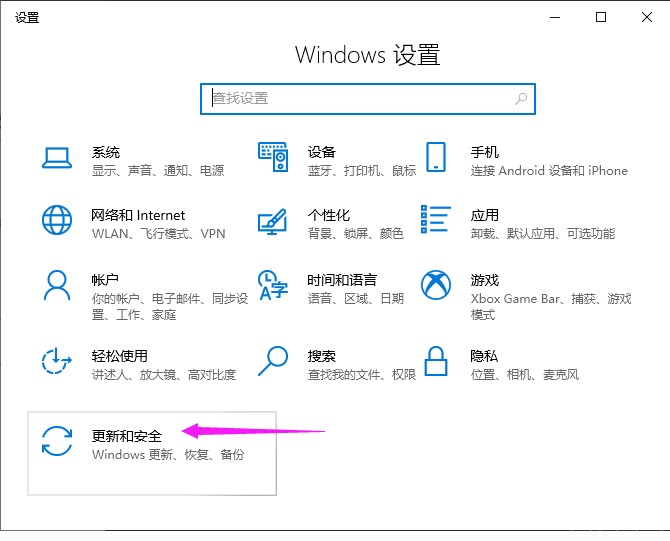Click the text 讲述人、放大镜、高对比度
Screen dimensions: 670x541
pyautogui.click(x=164, y=374)
